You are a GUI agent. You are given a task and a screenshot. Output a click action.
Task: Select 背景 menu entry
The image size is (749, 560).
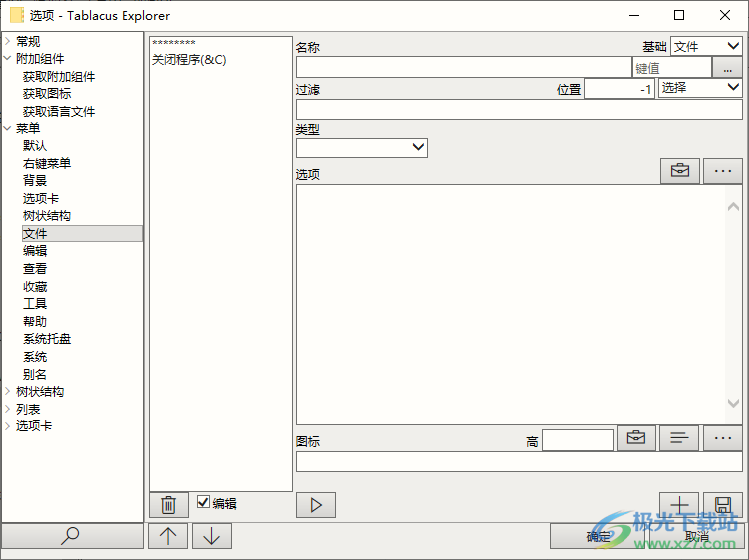click(x=35, y=181)
